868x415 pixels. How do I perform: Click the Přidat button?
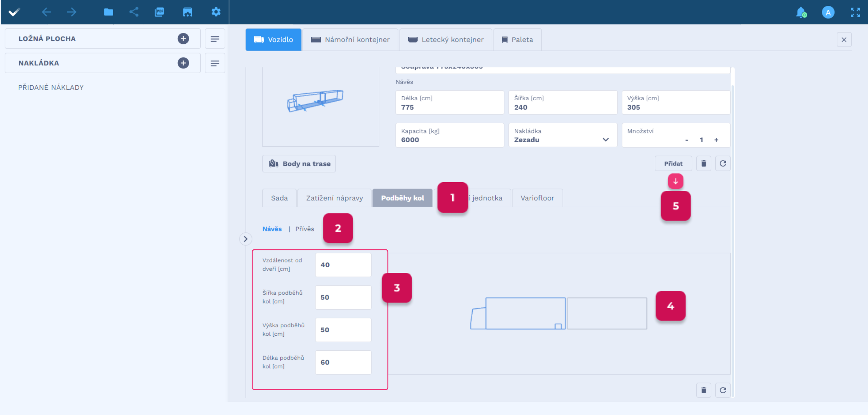click(673, 164)
